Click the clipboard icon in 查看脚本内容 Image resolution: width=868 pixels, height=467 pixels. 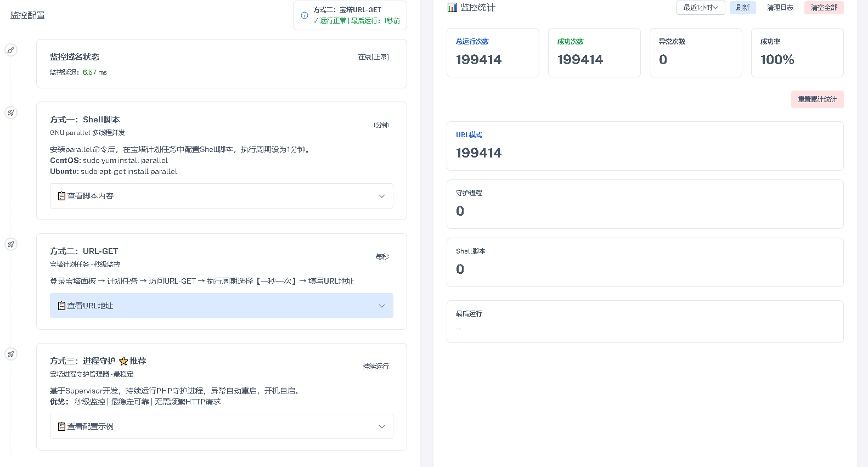61,196
